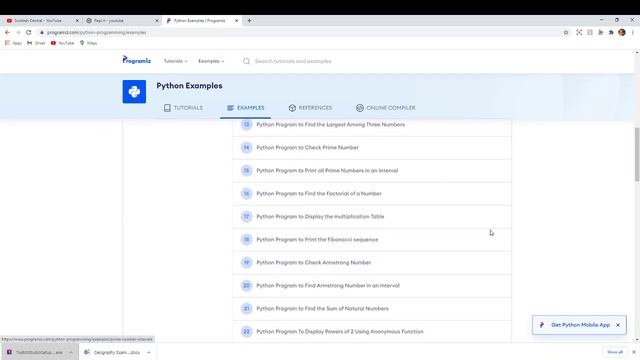
Task: Expand options for the exe download
Action: (71, 352)
